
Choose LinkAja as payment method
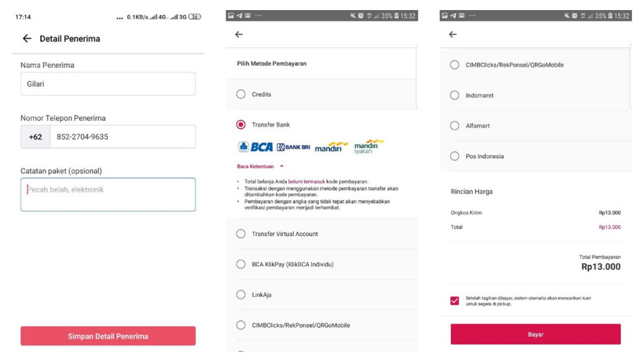coord(241,295)
